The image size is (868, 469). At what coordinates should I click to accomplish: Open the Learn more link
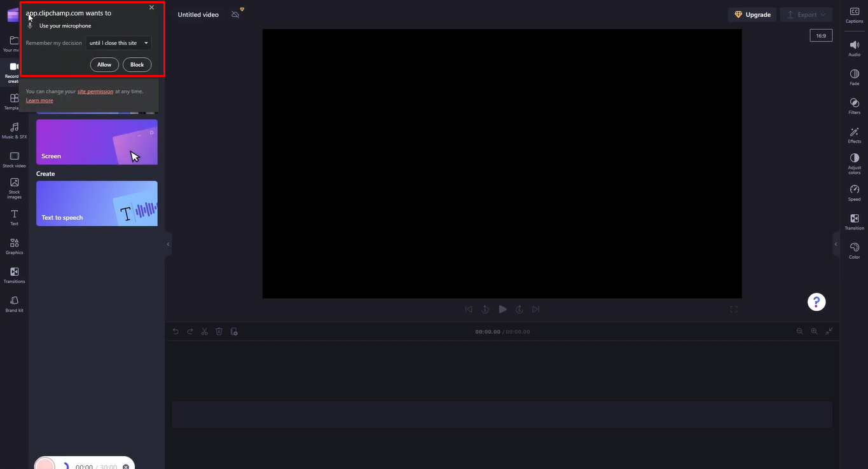coord(39,100)
